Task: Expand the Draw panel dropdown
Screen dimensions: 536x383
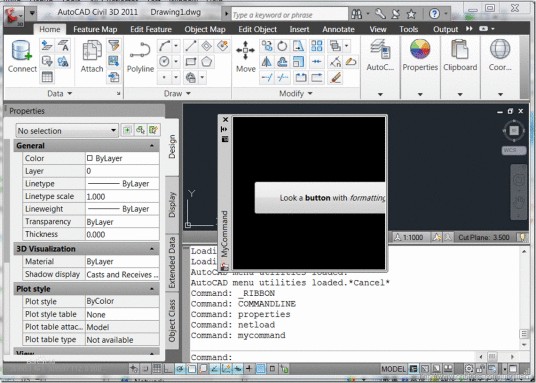Action: tap(177, 93)
